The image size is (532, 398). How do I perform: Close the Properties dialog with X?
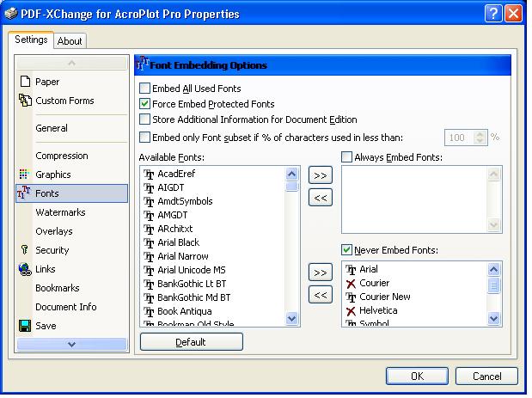point(513,14)
